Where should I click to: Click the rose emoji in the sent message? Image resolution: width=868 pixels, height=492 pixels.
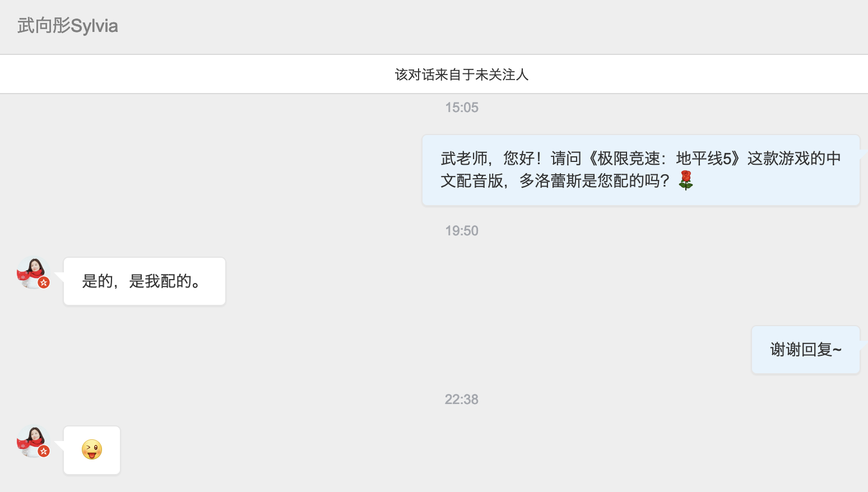686,180
